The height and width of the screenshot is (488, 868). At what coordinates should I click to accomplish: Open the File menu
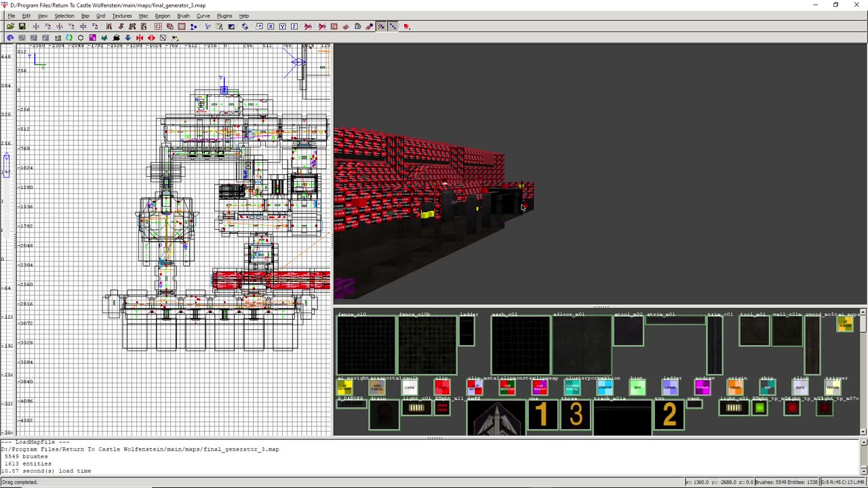click(12, 16)
